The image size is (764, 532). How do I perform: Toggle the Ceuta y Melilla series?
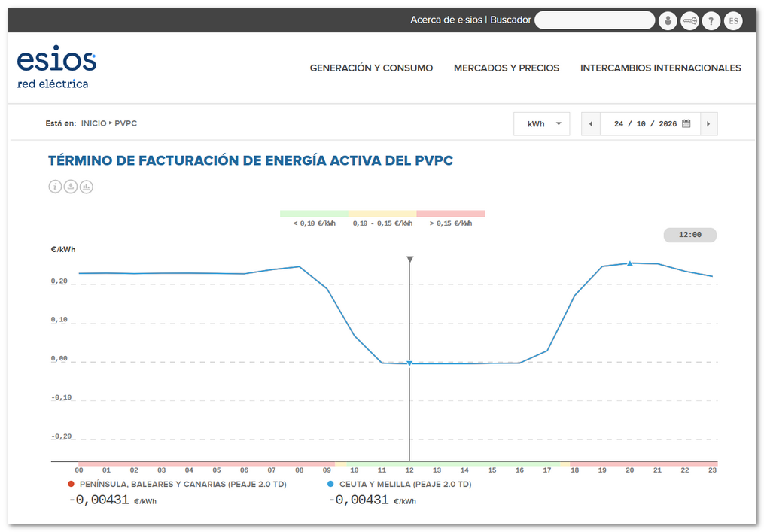(400, 485)
